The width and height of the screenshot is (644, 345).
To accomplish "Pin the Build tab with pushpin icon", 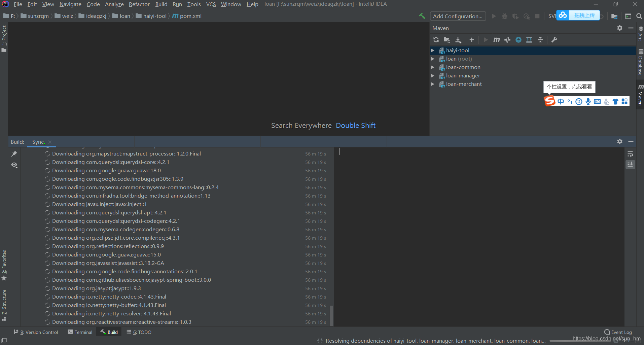I will (14, 154).
